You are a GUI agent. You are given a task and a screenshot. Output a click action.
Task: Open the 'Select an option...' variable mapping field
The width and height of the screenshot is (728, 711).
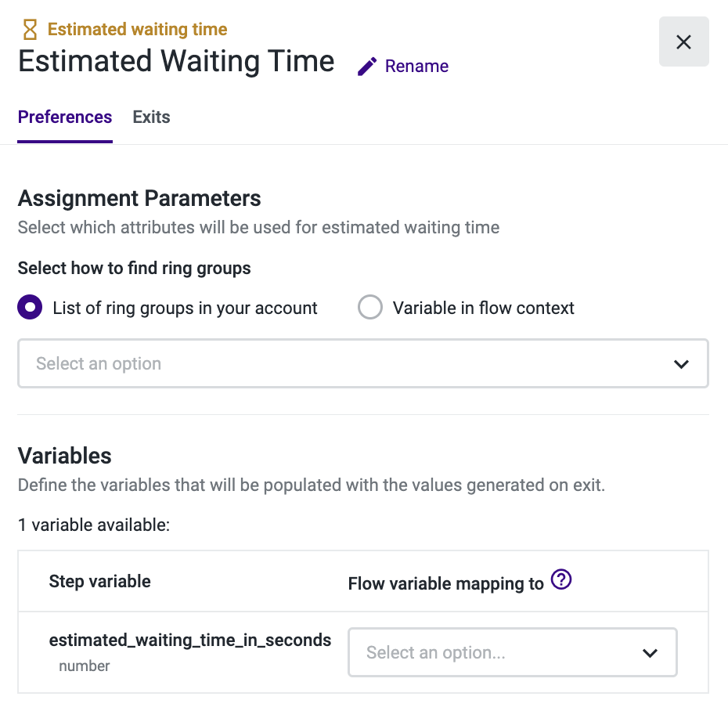tap(493, 653)
